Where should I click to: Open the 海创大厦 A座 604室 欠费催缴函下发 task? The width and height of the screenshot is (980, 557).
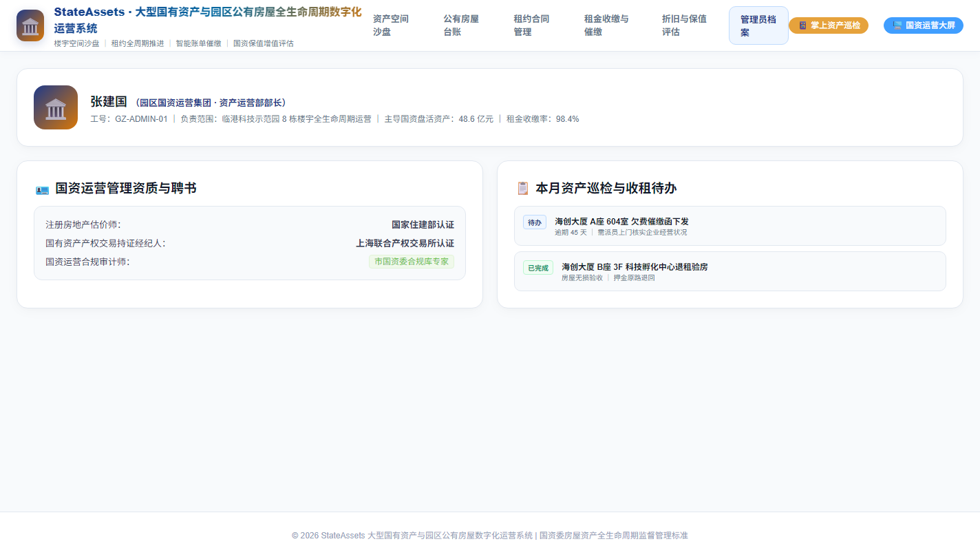tap(730, 226)
